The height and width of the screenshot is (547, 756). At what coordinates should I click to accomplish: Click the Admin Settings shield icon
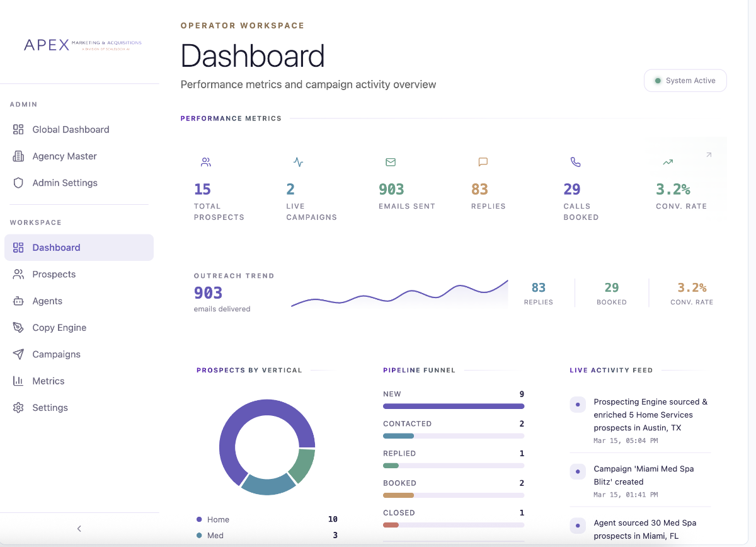(x=17, y=183)
